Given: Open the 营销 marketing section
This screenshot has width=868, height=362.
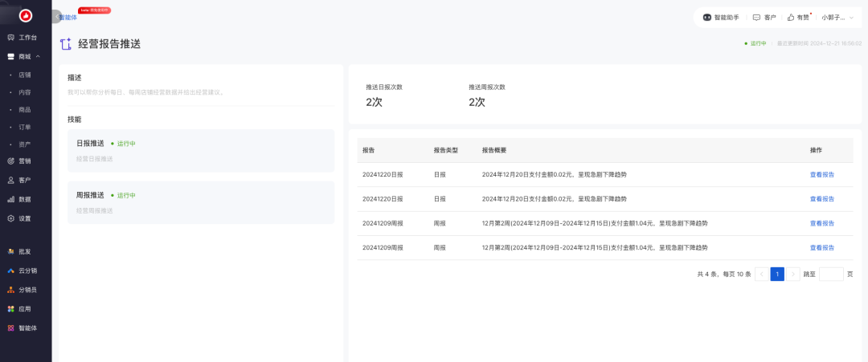Looking at the screenshot, I should [25, 161].
